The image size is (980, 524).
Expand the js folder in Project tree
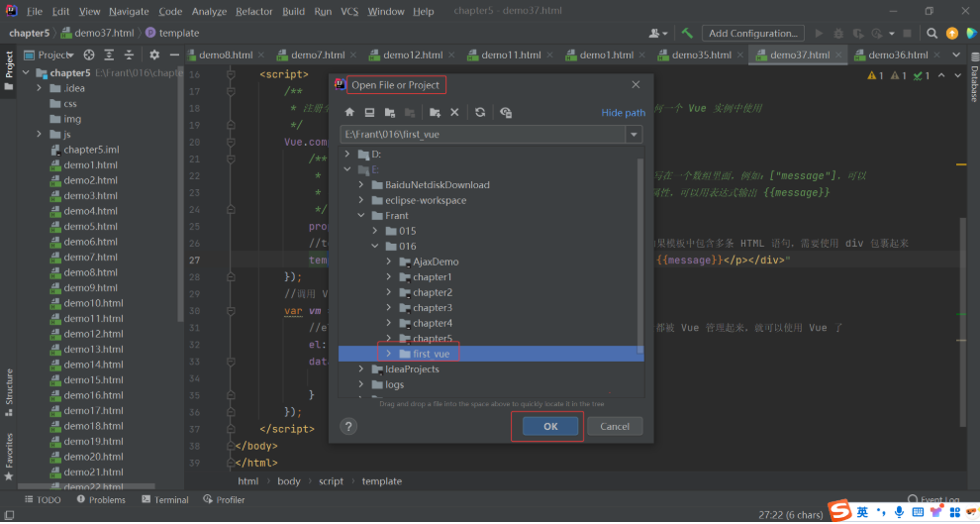pos(40,134)
